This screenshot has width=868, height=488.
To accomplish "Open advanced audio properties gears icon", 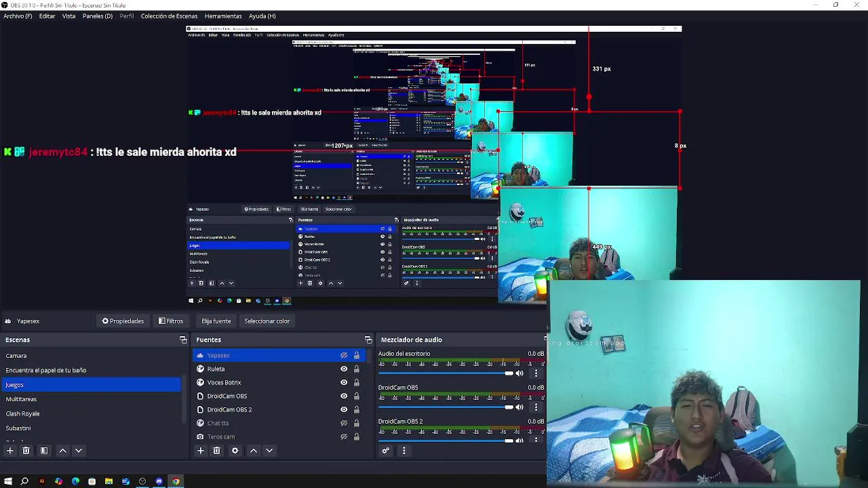I will point(386,451).
